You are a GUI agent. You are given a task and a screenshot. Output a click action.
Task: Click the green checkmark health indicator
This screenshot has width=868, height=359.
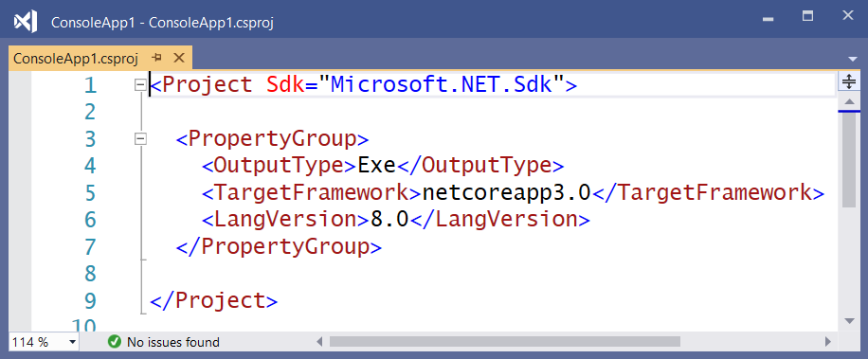(x=115, y=342)
